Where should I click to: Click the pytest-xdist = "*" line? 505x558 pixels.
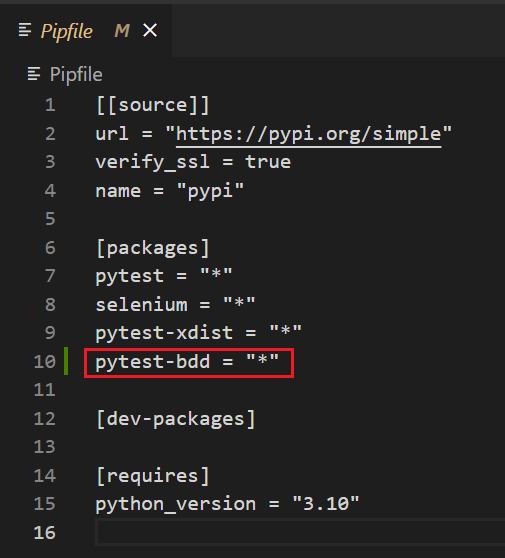point(199,333)
